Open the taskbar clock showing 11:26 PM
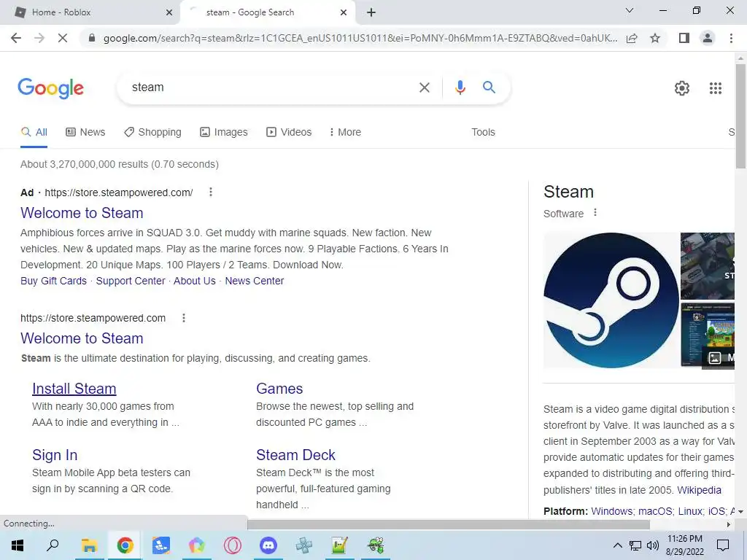The width and height of the screenshot is (747, 560). pos(684,545)
